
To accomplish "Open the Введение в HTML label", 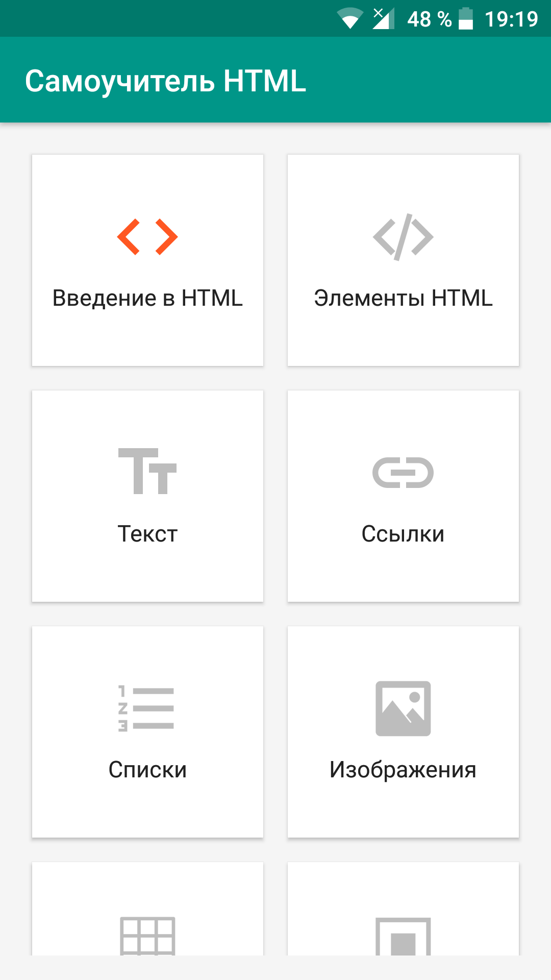I will click(x=147, y=298).
